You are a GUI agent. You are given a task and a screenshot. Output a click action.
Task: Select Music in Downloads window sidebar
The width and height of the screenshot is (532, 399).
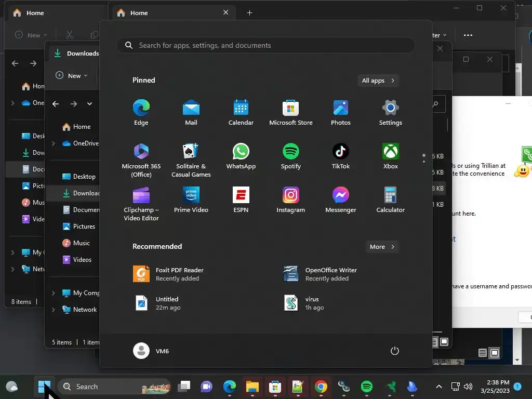[x=77, y=243]
